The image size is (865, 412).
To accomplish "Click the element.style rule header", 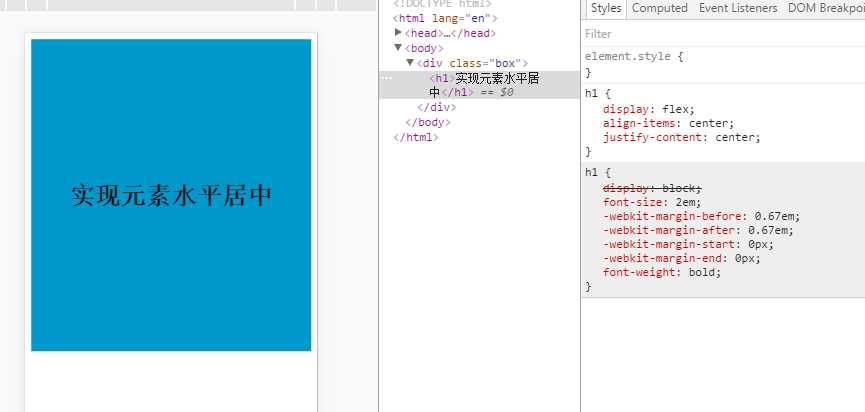I will click(x=634, y=56).
